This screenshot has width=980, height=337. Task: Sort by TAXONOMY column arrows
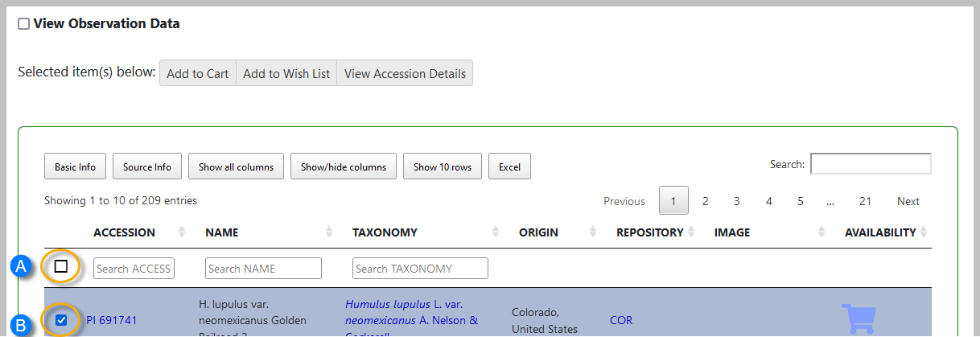click(496, 232)
